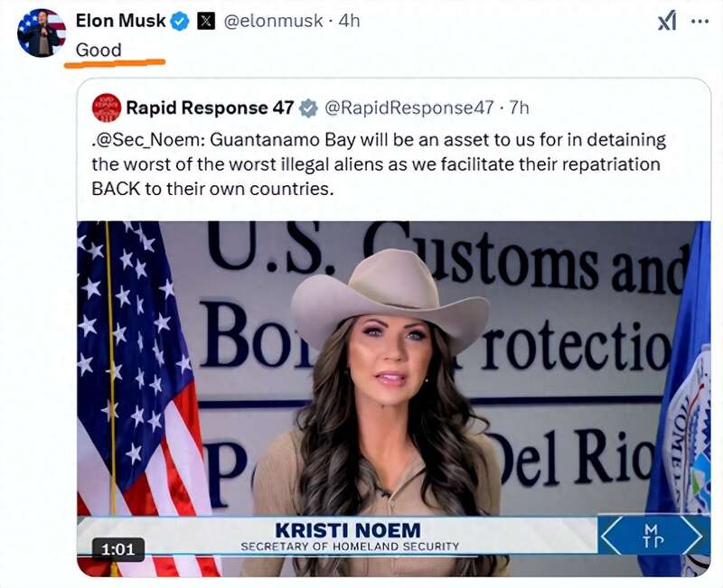Click the MTP logo in the video
Viewport: 723px width, 588px height.
[653, 536]
